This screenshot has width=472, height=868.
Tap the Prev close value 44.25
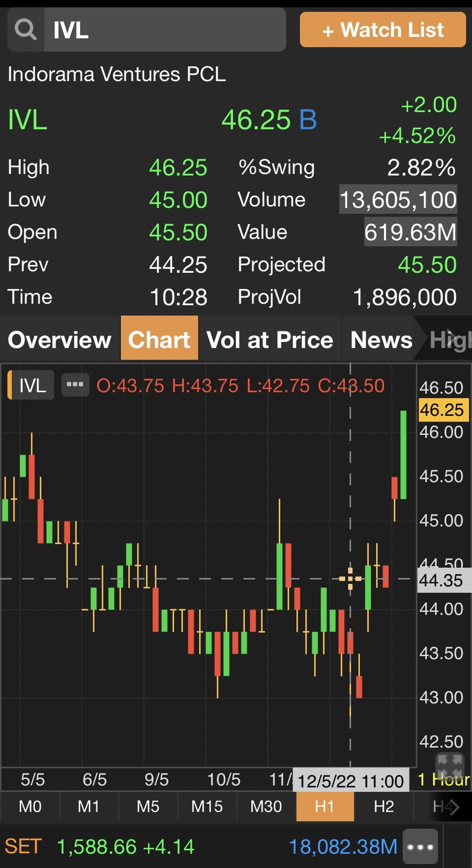(178, 265)
